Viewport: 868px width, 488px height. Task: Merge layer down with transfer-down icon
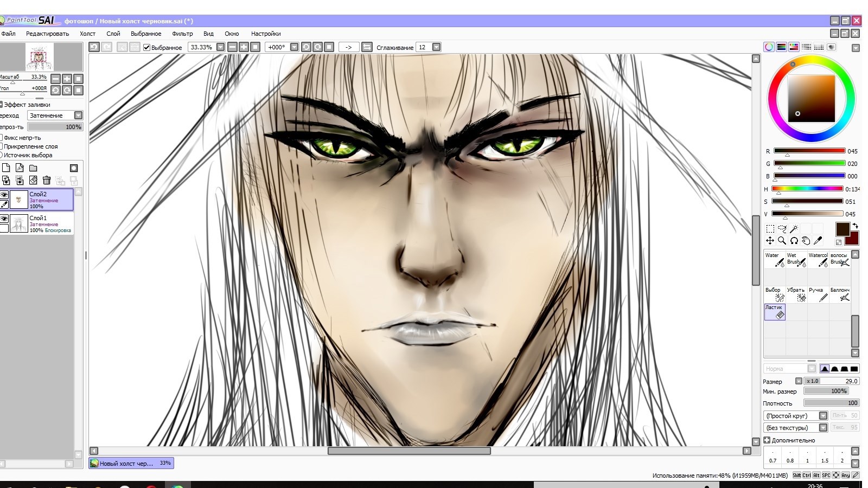tap(6, 180)
